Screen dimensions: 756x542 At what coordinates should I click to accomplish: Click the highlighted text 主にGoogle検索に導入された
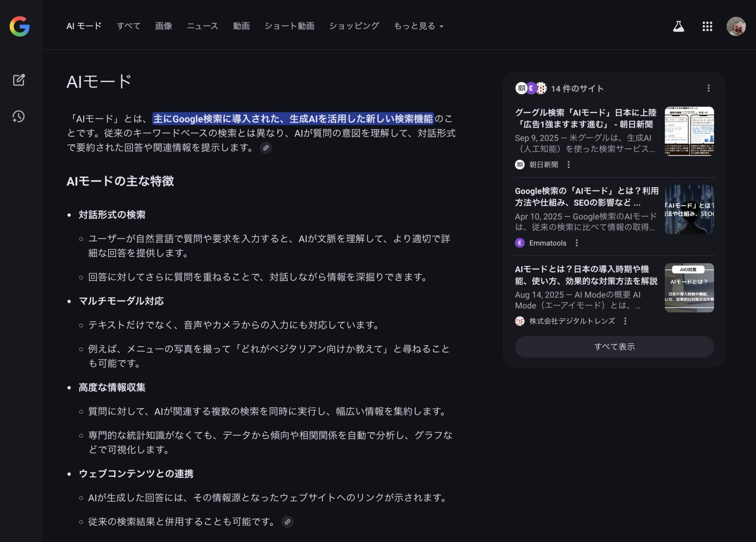(293, 119)
